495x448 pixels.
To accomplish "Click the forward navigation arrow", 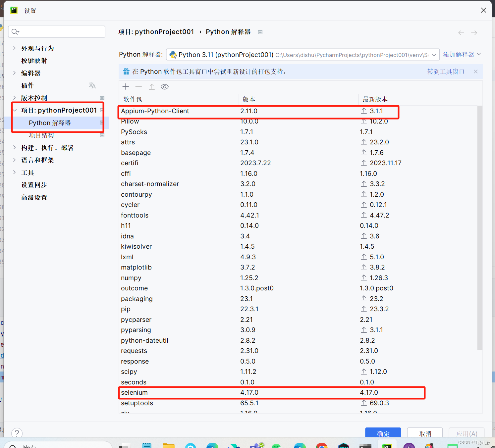I will click(474, 32).
